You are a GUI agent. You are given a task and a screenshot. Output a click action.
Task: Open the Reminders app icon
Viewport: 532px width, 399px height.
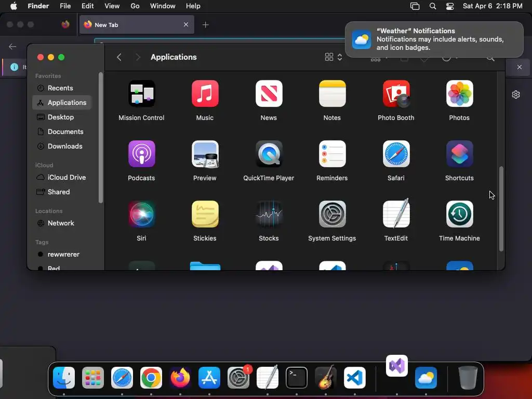pos(332,154)
